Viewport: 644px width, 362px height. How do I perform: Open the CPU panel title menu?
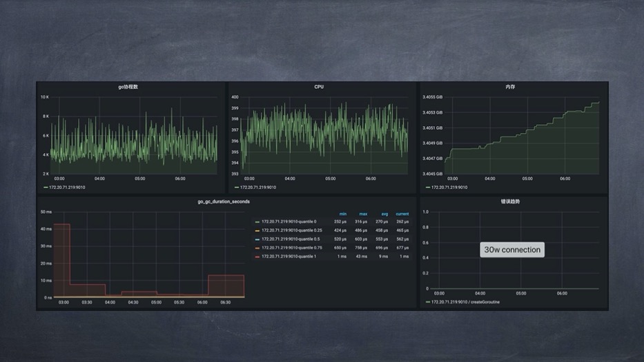pos(319,87)
